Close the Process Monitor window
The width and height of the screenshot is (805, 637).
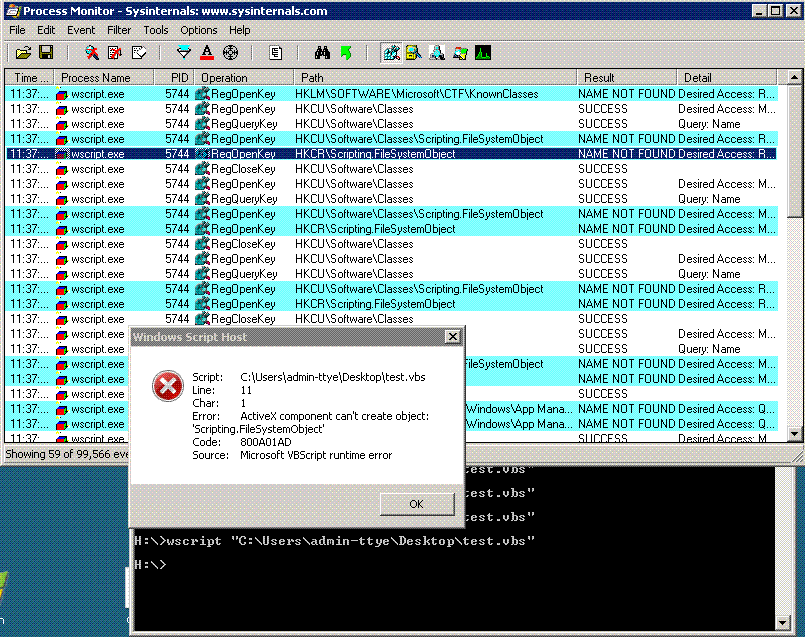(793, 10)
